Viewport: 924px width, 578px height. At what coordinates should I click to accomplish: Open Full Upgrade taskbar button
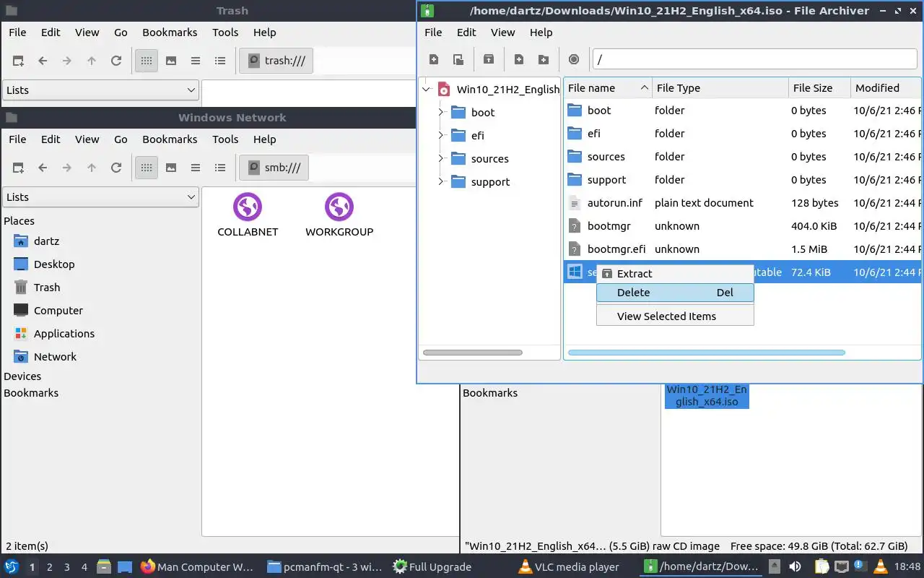pos(432,567)
